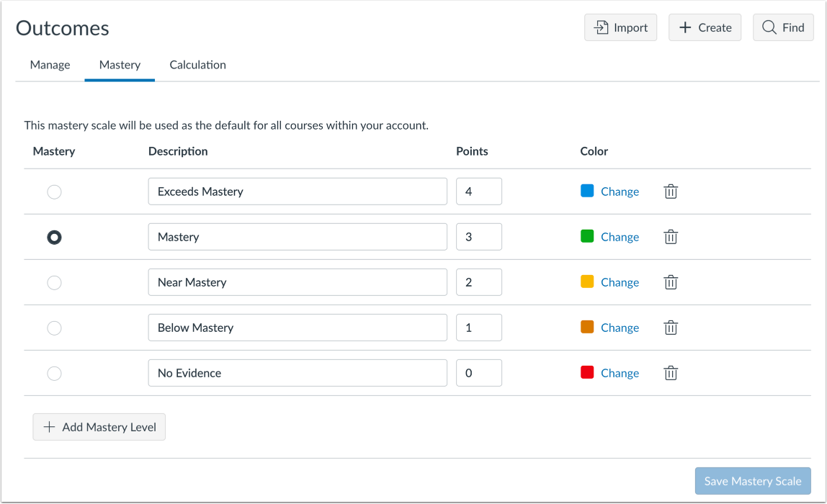Choose No Evidence as mastery level
Screen dimensions: 827x504
coord(54,373)
